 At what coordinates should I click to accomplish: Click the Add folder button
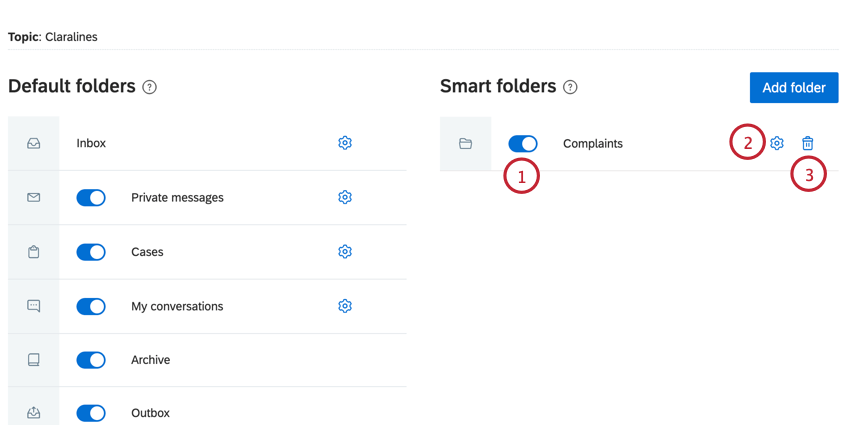[x=794, y=88]
